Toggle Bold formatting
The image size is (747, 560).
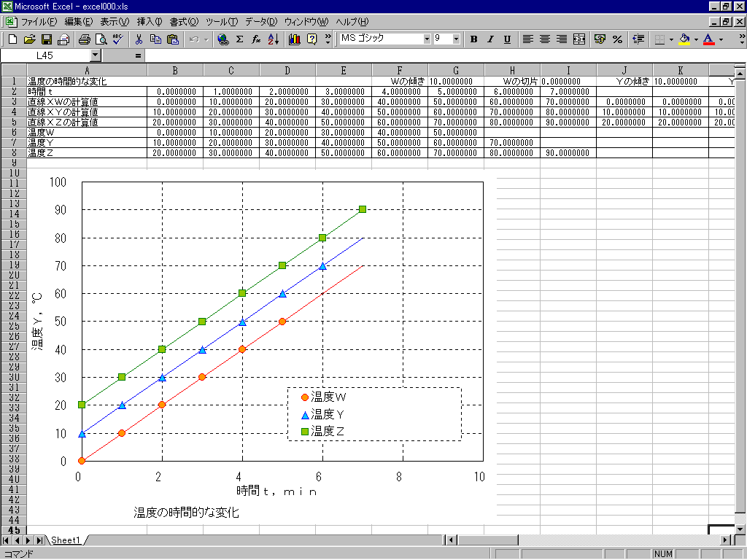coord(473,39)
